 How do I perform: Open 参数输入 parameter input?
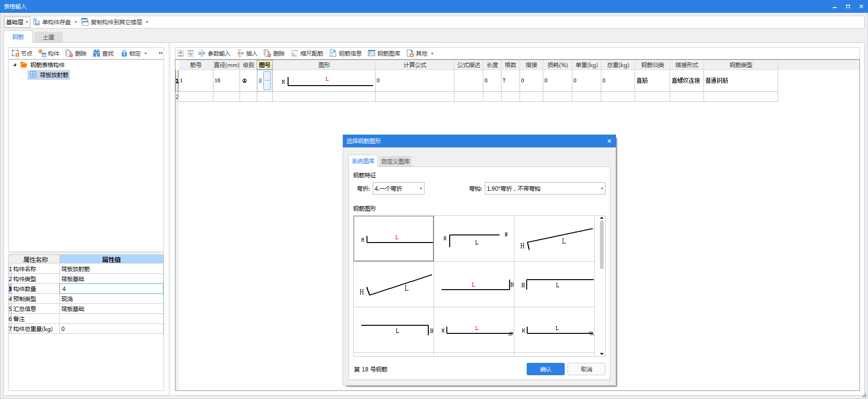(214, 53)
